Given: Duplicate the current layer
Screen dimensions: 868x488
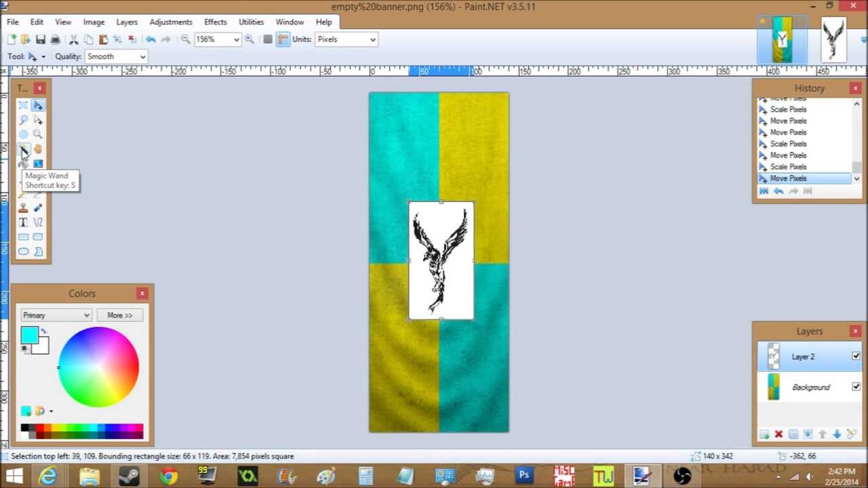Looking at the screenshot, I should point(793,434).
